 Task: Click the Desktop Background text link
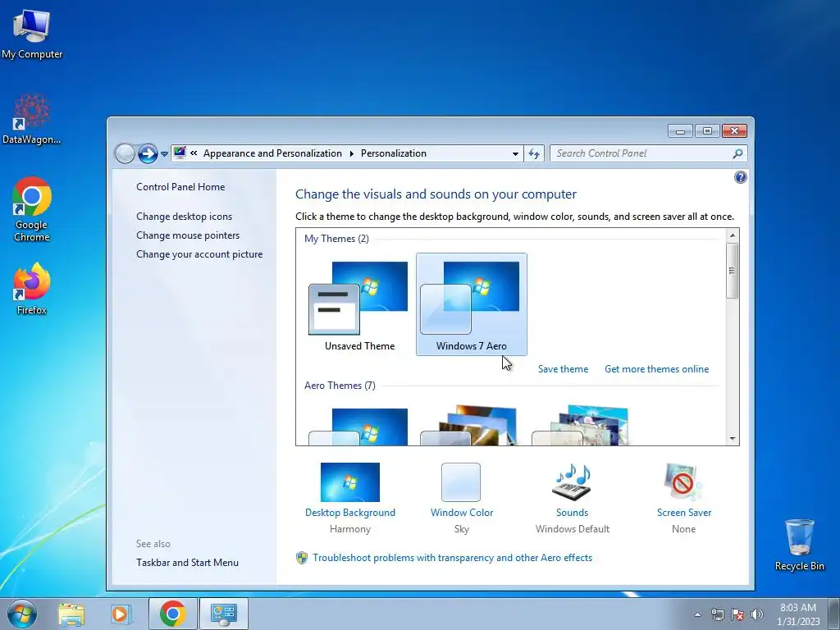[349, 513]
